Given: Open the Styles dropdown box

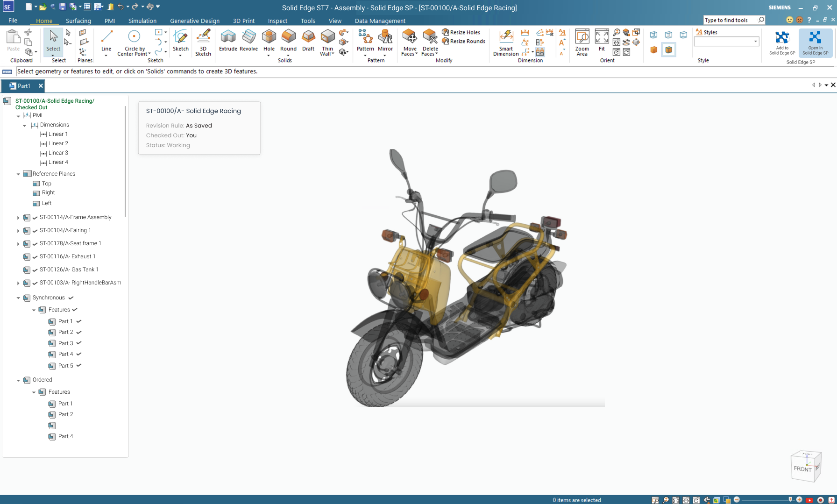Looking at the screenshot, I should click(x=726, y=42).
